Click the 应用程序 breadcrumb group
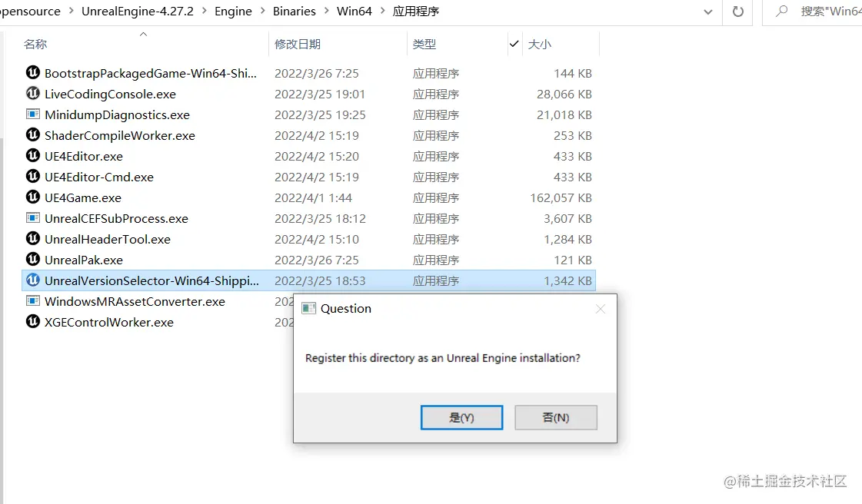Viewport: 862px width, 504px height. point(415,11)
